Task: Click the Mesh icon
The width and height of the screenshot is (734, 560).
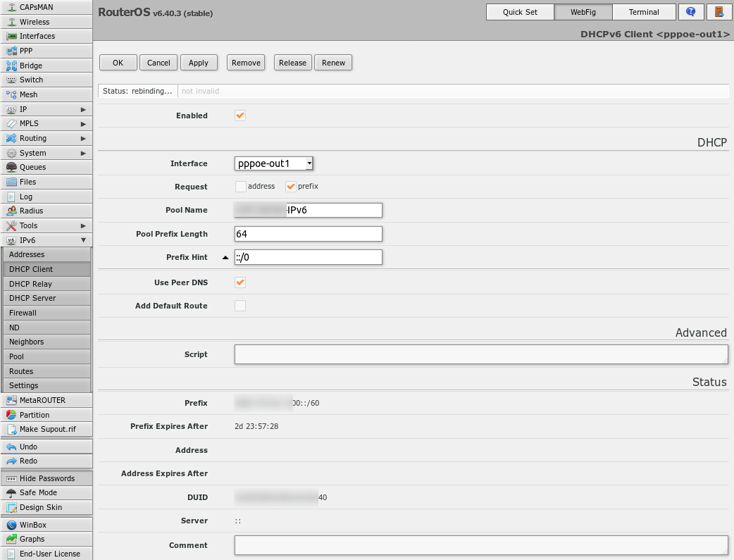Action: pyautogui.click(x=12, y=94)
